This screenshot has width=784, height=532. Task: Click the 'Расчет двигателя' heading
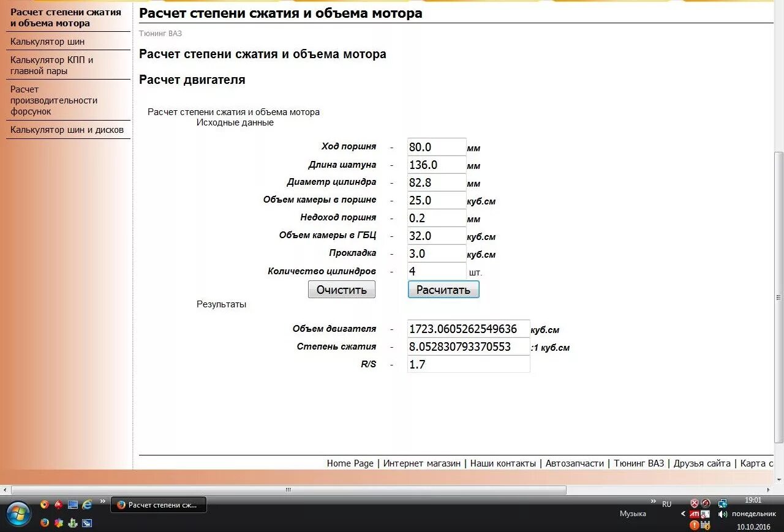(192, 80)
